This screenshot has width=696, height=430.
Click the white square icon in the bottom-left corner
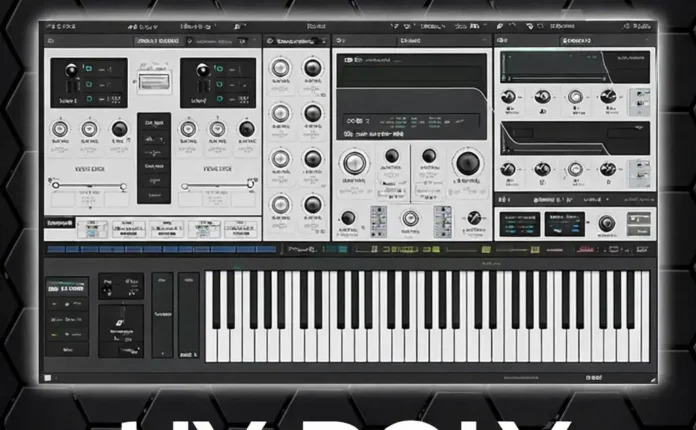[x=48, y=378]
